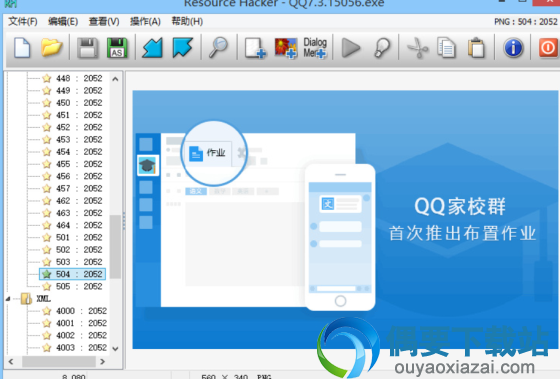
Task: Open the 文件(F) menu
Action: pos(22,21)
